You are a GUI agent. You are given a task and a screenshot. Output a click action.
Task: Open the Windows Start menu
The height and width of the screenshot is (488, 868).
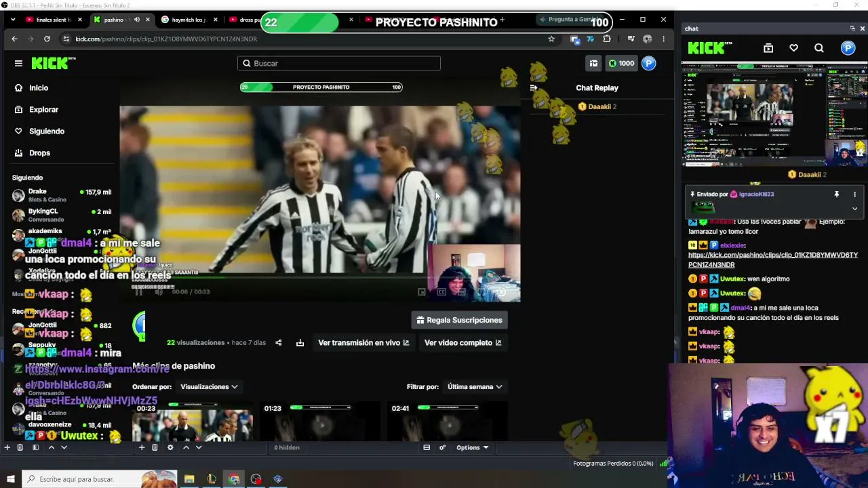coord(10,479)
